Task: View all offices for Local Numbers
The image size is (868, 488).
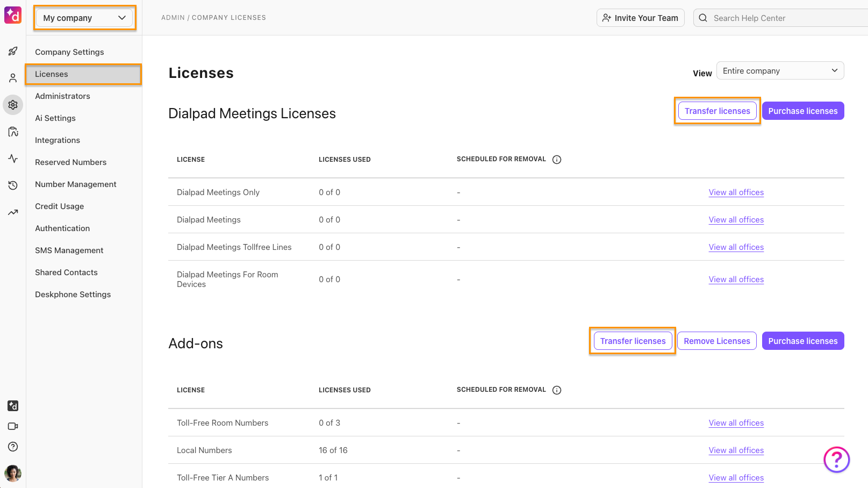Action: (736, 450)
